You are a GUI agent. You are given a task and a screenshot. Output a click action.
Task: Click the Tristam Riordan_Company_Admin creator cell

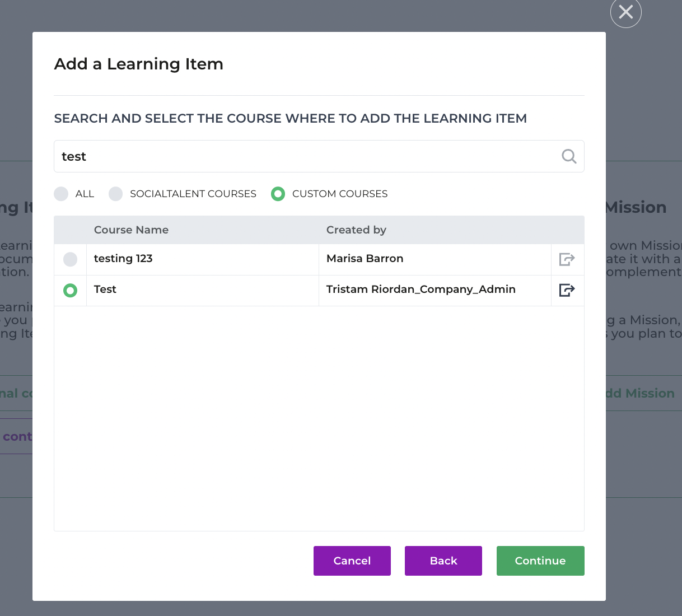pos(421,289)
